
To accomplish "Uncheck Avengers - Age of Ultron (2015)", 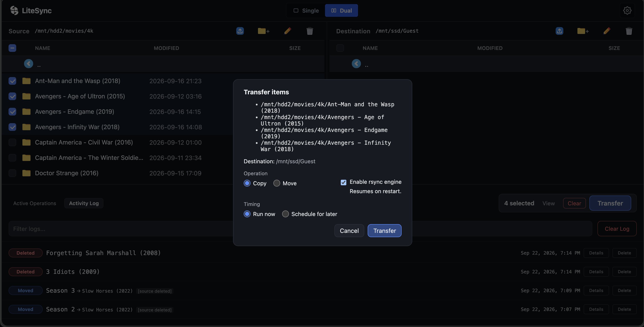I will (x=12, y=96).
